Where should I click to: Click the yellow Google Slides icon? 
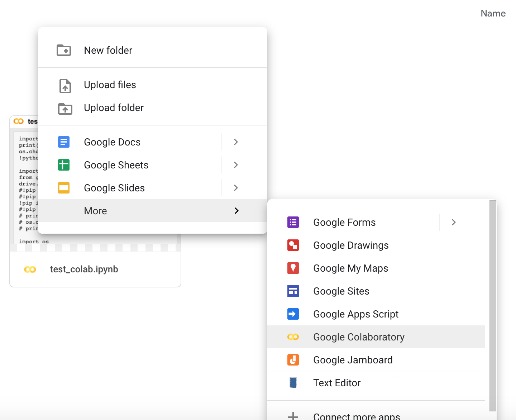pos(64,188)
